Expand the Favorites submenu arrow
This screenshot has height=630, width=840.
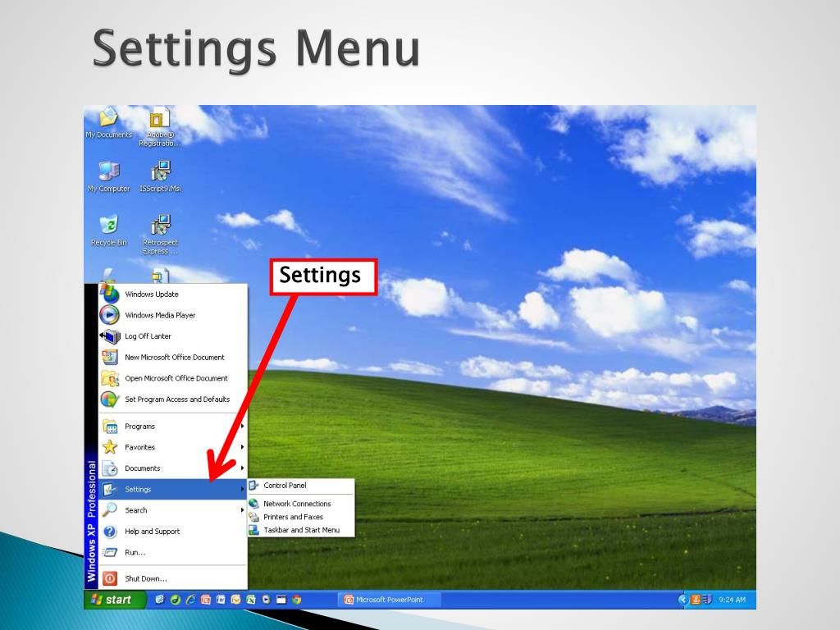(242, 447)
